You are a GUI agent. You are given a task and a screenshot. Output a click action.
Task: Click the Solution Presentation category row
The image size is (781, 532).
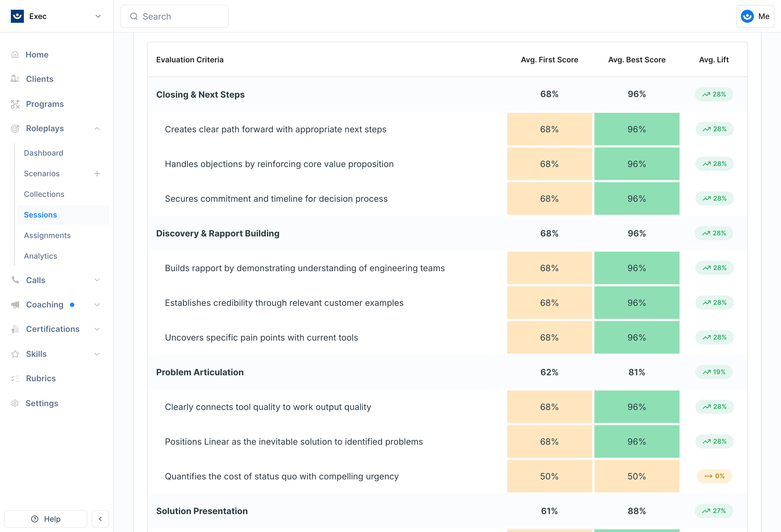coord(447,511)
